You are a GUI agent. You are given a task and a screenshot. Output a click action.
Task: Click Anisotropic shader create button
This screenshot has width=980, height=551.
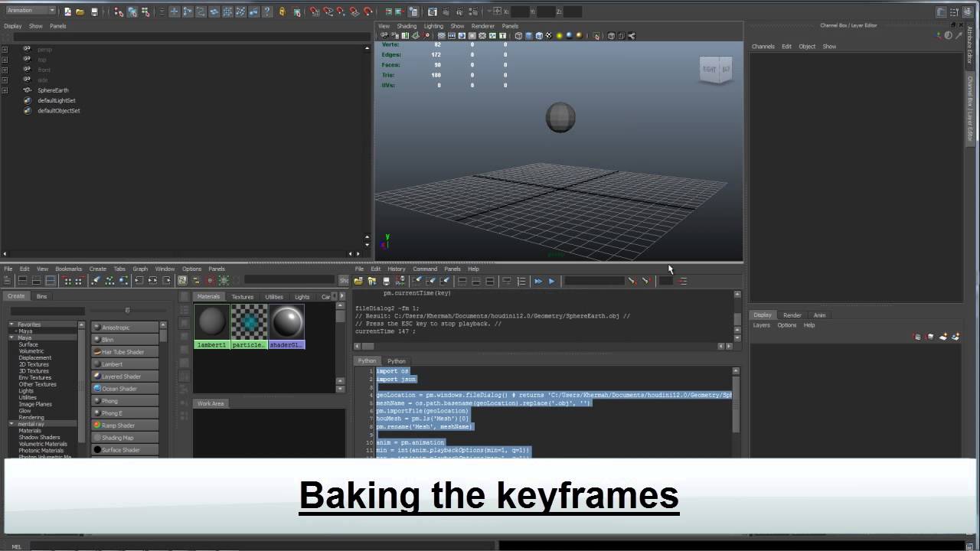(125, 328)
